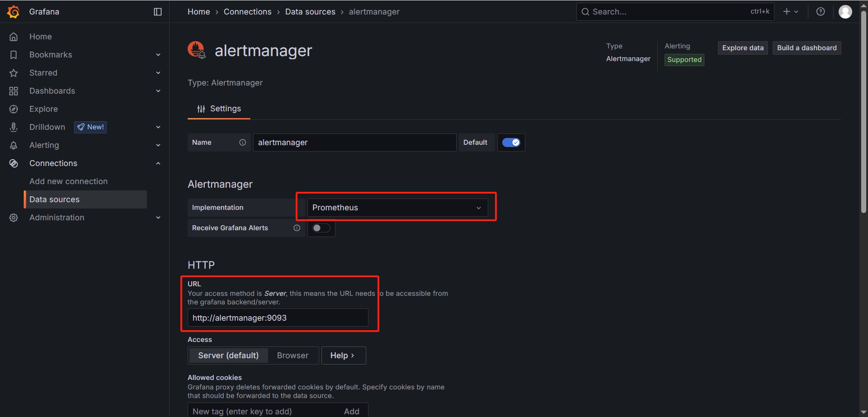Collapse the Connections section chevron

158,163
